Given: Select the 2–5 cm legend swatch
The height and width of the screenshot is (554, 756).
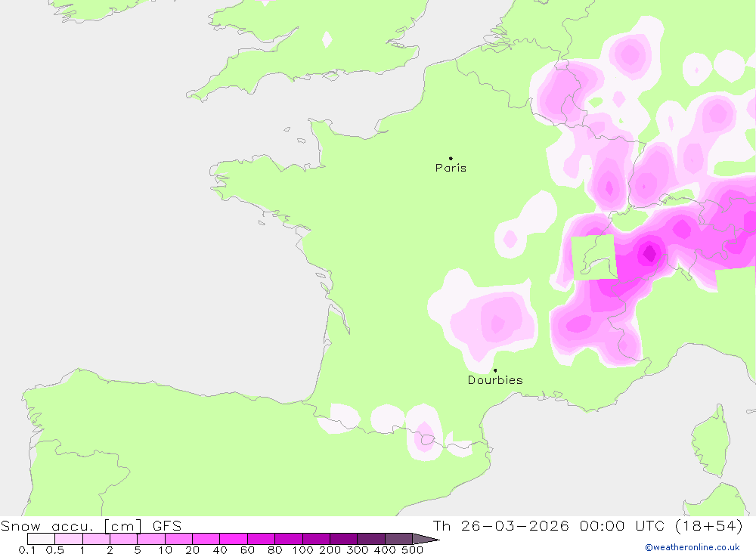Looking at the screenshot, I should click(x=124, y=539).
